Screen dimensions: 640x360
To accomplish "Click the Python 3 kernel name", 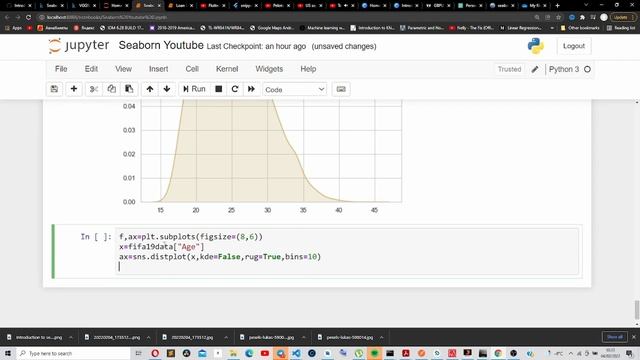I will pos(564,69).
